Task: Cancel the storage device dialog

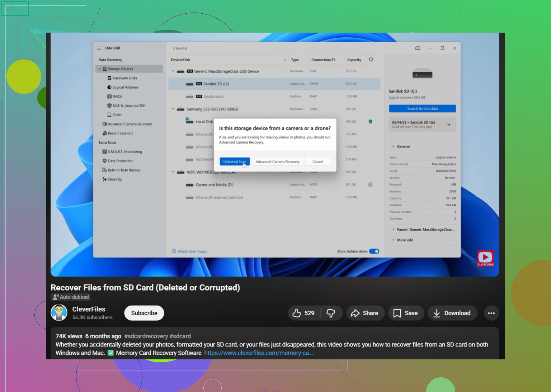Action: (x=318, y=162)
